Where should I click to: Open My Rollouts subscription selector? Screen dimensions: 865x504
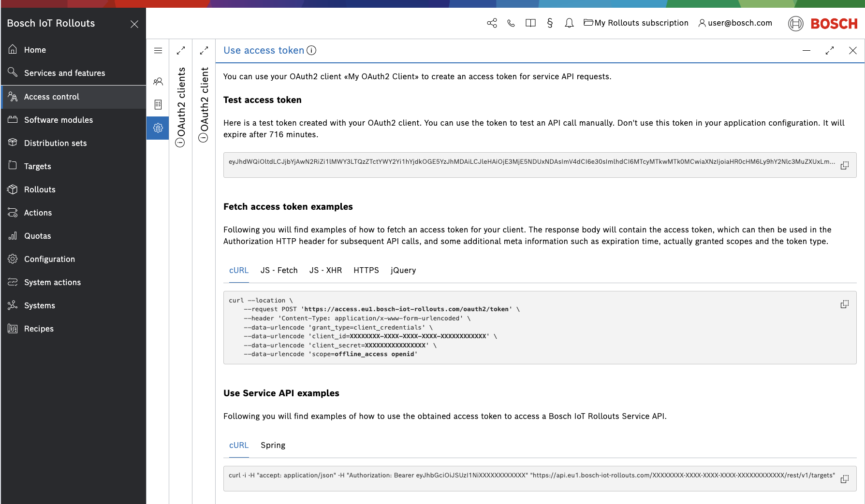(636, 23)
